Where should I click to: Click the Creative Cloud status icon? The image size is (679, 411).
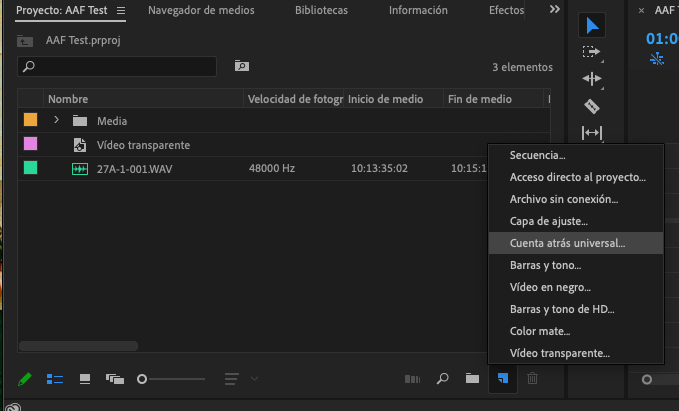(x=13, y=407)
